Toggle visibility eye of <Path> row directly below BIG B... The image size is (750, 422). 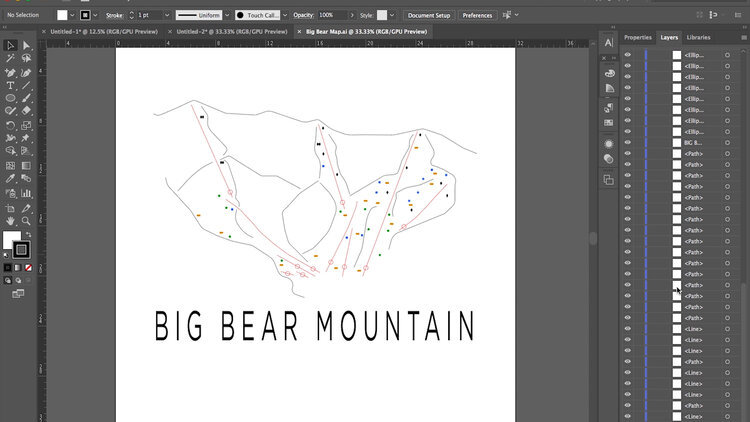[628, 154]
